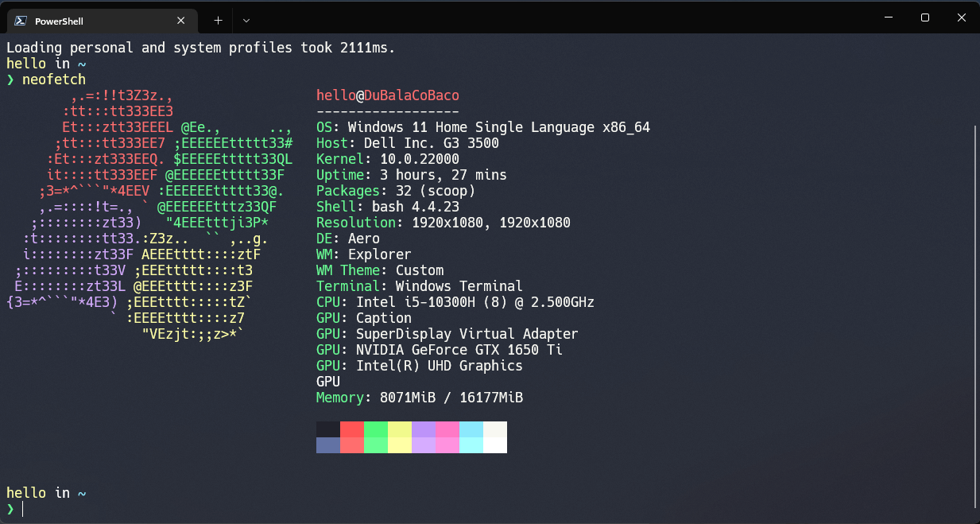Image resolution: width=980 pixels, height=524 pixels.
Task: Click the 'Memory: 8071MiB / 16177MiB' line
Action: click(x=420, y=398)
